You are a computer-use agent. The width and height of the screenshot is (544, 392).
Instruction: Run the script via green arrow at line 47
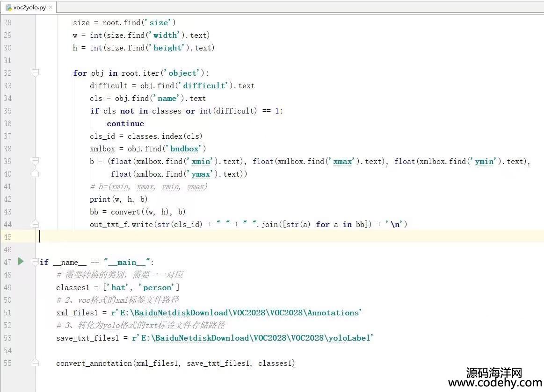tap(21, 261)
